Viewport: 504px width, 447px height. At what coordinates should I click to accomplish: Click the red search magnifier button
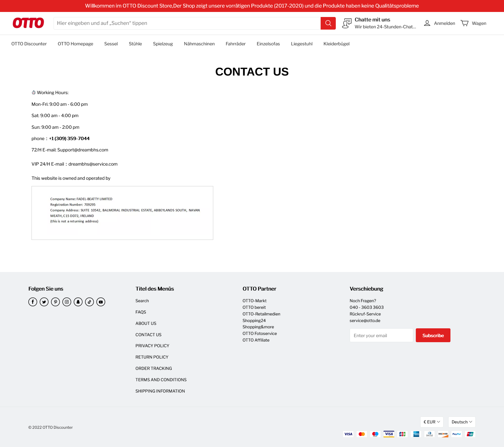[x=328, y=23]
